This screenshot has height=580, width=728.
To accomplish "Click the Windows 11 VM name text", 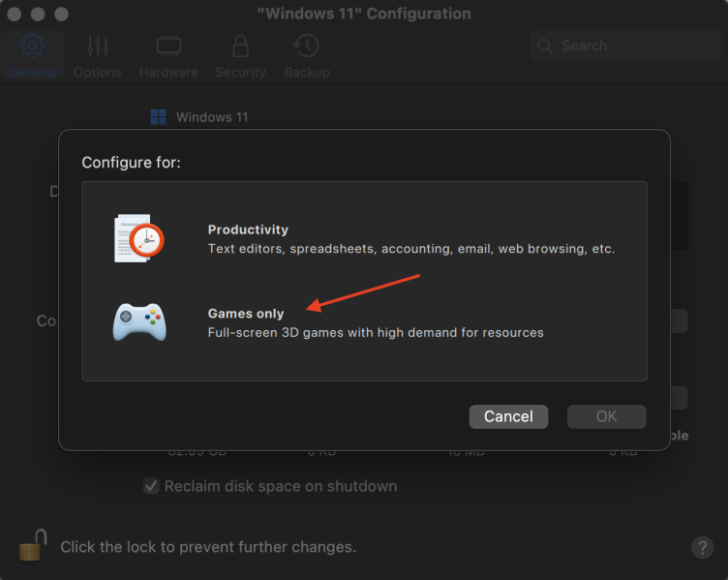I will point(212,117).
